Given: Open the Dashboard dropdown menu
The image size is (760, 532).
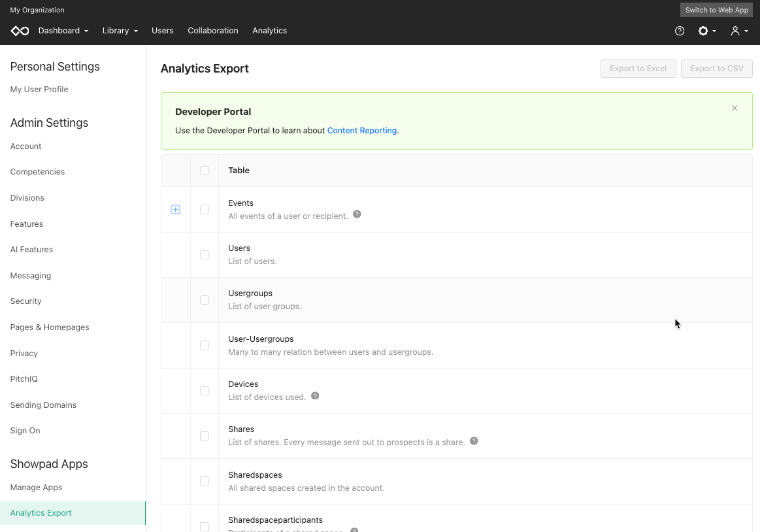Looking at the screenshot, I should pyautogui.click(x=63, y=31).
